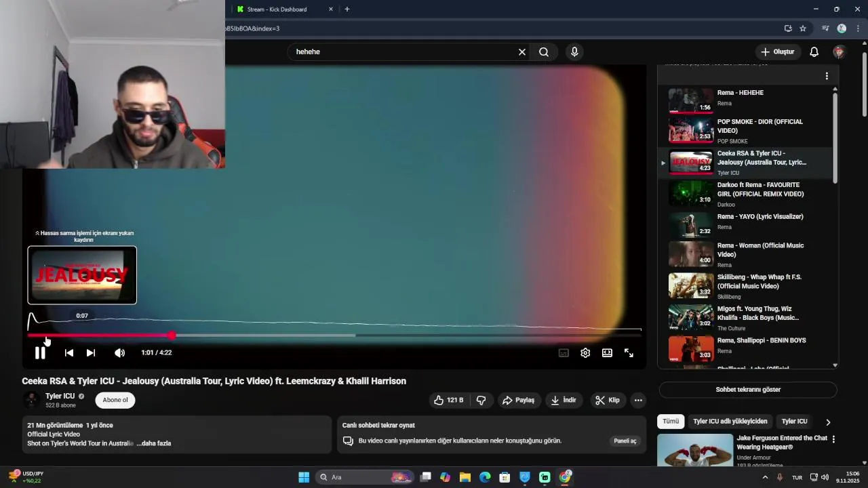Screen dimensions: 868x488
Task: Open Darkoo ft Rema FAVOURITE GIRL video
Action: click(x=746, y=194)
